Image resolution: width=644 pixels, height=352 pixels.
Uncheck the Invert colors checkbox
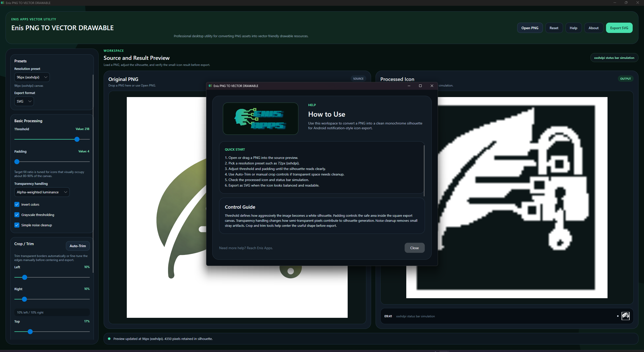click(17, 204)
